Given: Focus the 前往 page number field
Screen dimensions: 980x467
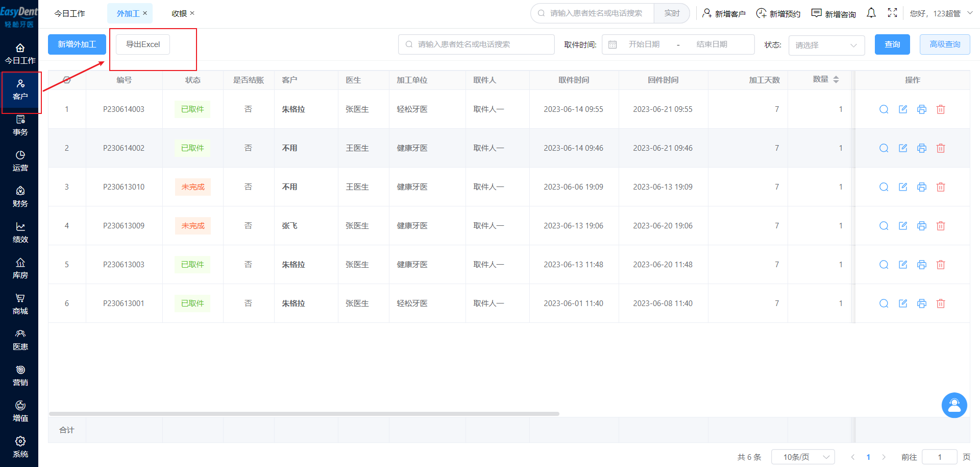Looking at the screenshot, I should pos(940,457).
